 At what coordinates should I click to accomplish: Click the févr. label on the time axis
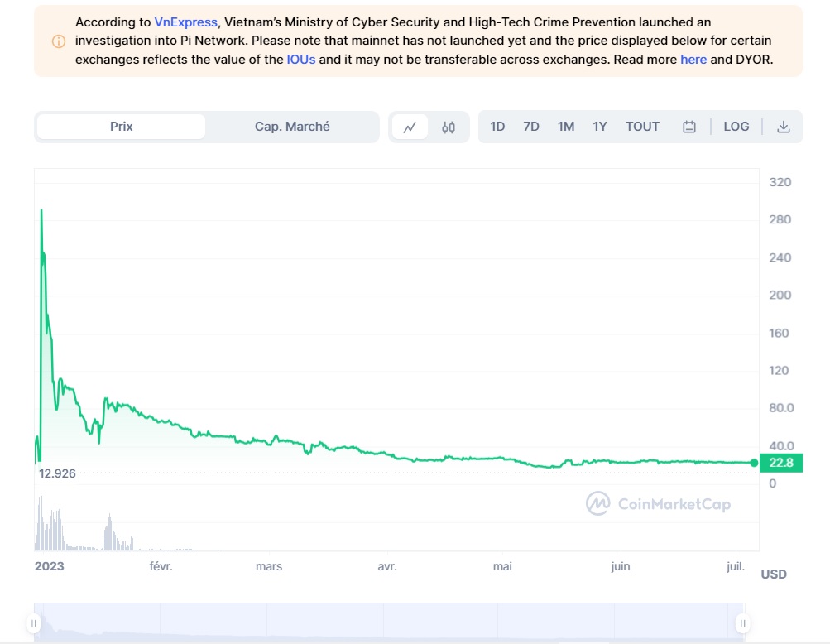click(x=161, y=567)
